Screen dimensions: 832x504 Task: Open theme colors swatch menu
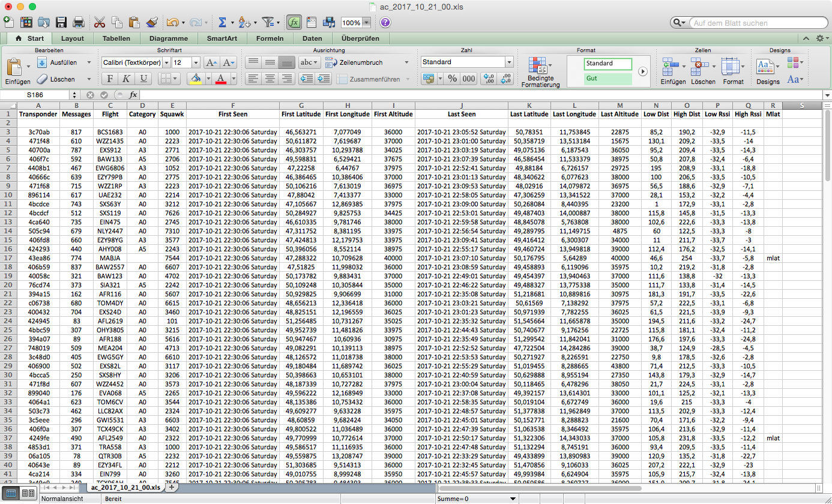(x=795, y=62)
